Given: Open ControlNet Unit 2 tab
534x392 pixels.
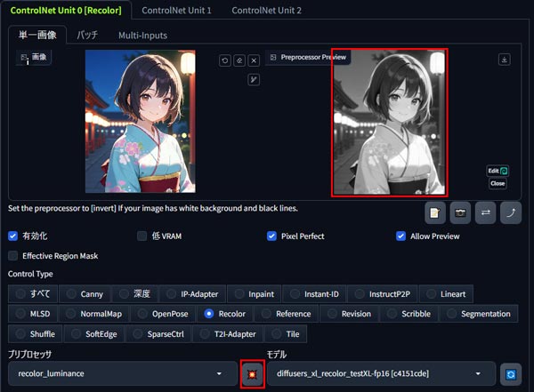Looking at the screenshot, I should 266,10.
